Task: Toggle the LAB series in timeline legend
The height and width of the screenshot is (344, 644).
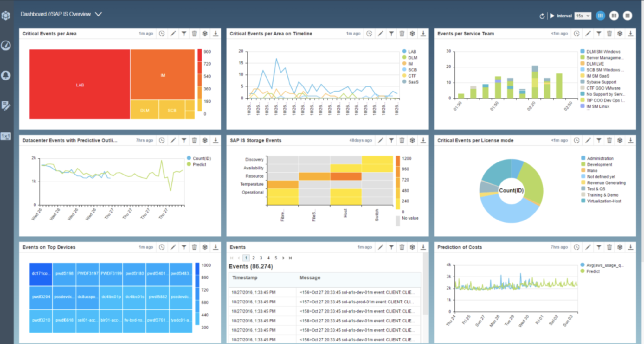Action: (412, 51)
